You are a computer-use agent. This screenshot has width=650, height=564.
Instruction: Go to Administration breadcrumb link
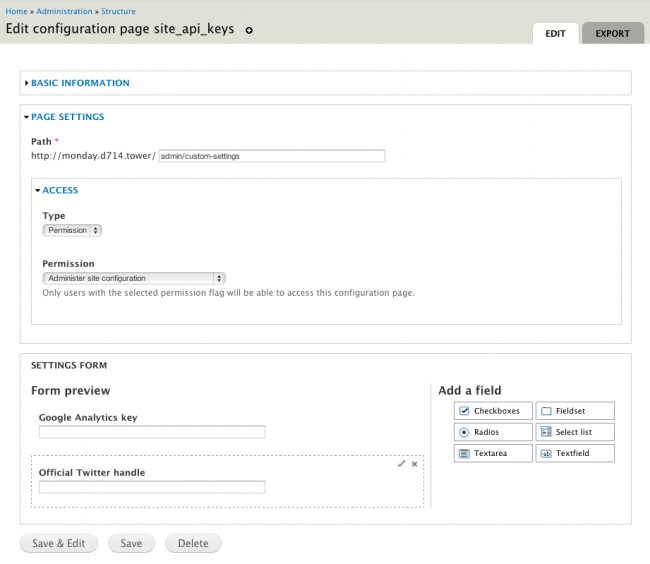[x=65, y=10]
